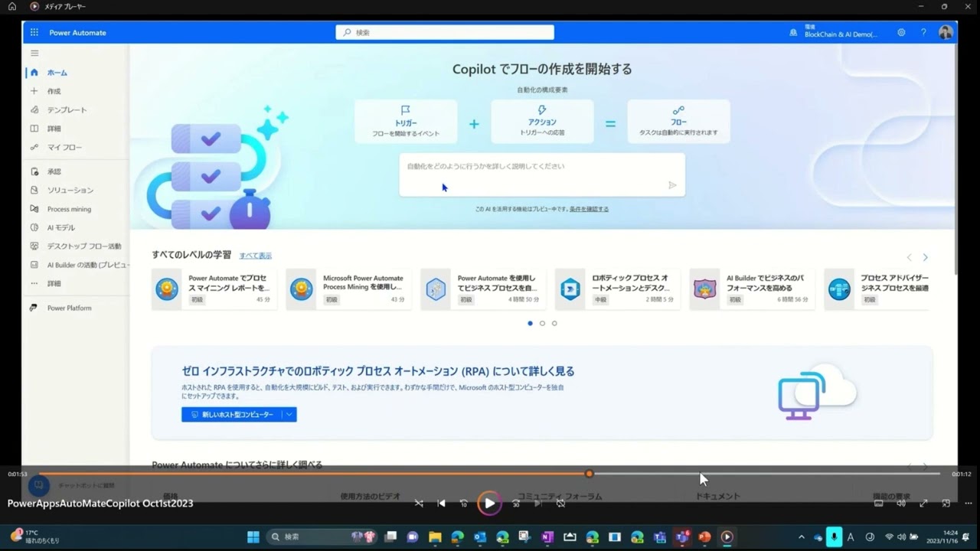
Task: Show previous learning cards with left chevron
Action: pyautogui.click(x=909, y=257)
